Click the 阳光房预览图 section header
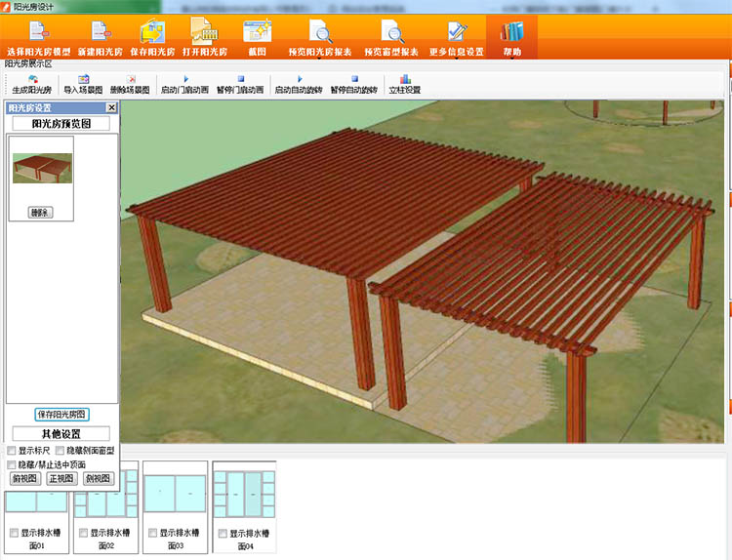 [x=61, y=124]
